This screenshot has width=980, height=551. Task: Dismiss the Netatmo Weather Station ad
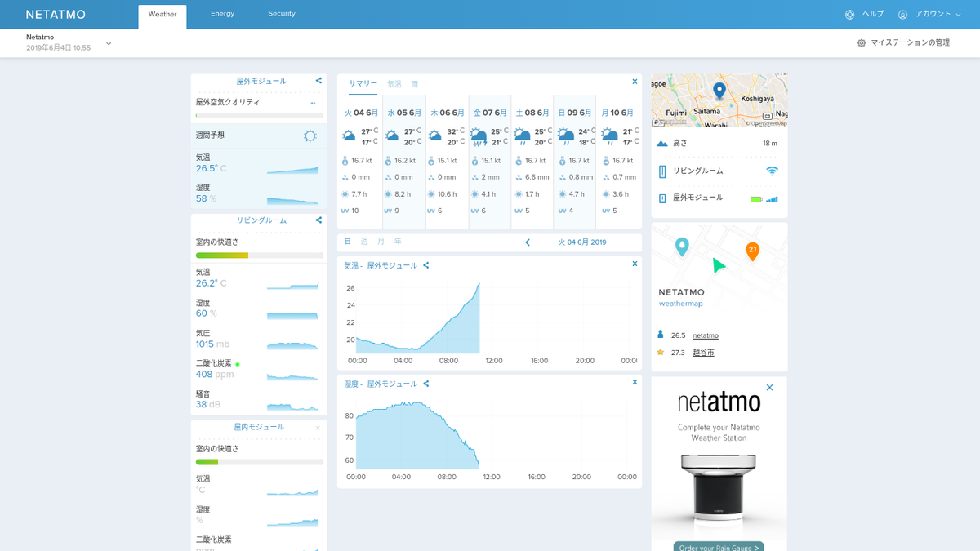pos(769,388)
